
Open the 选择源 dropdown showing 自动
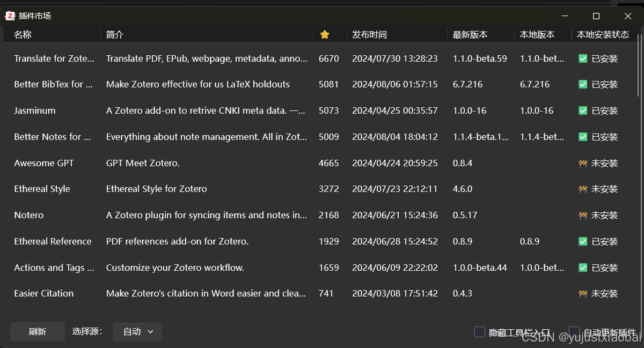pos(137,332)
